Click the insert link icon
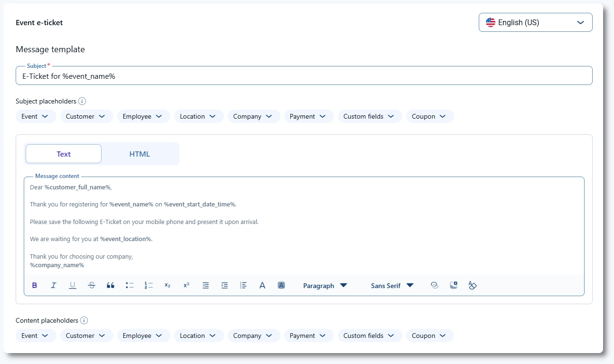614x364 pixels. pyautogui.click(x=434, y=285)
